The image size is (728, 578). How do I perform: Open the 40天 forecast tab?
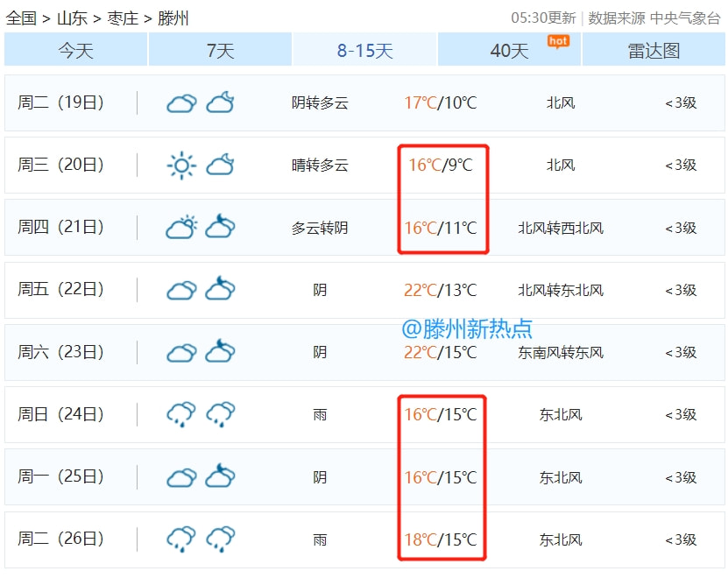point(509,51)
